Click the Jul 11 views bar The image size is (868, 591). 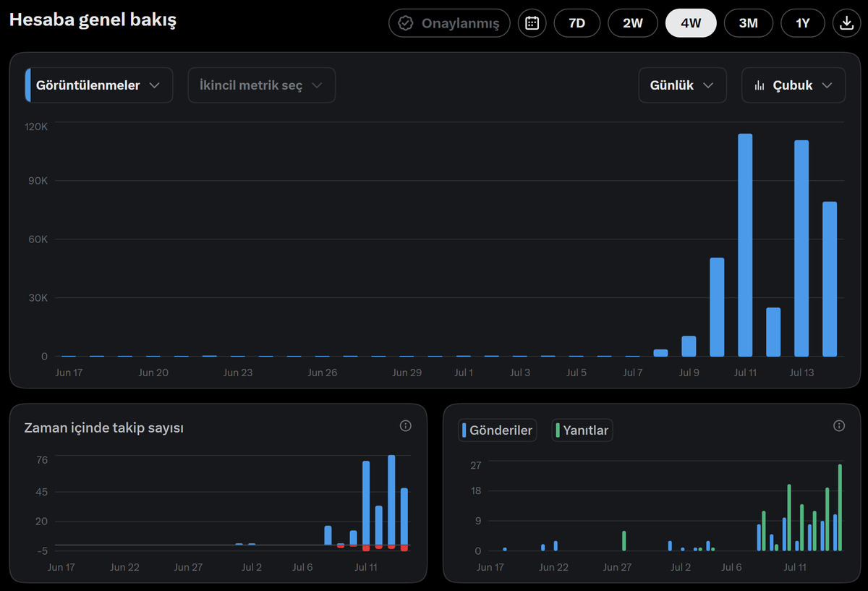pyautogui.click(x=745, y=245)
